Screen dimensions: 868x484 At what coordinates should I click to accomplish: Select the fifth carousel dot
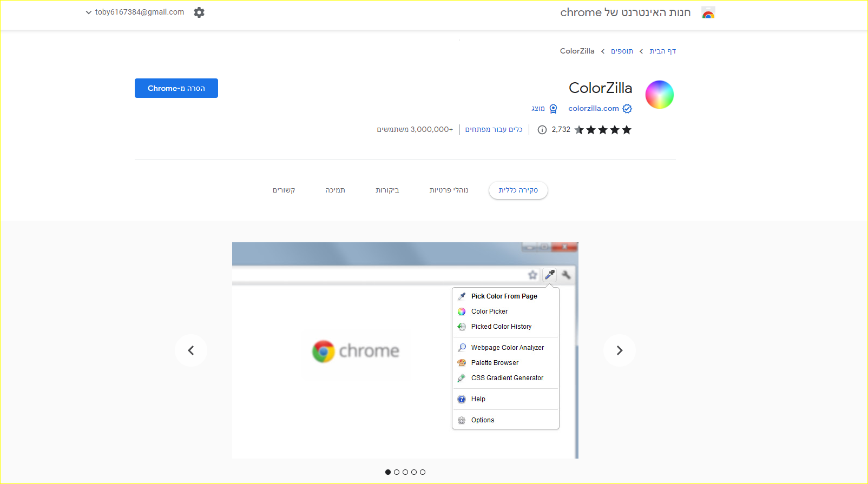(423, 472)
